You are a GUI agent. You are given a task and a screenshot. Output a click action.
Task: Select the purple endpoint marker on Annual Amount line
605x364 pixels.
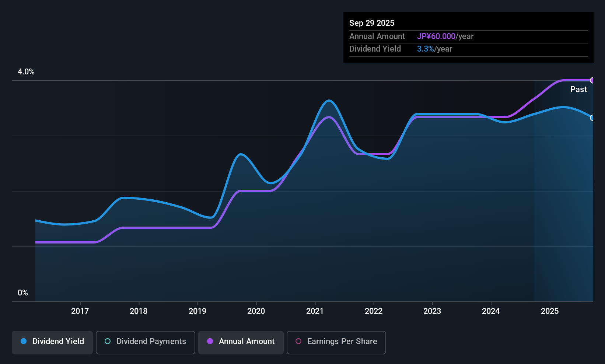592,80
